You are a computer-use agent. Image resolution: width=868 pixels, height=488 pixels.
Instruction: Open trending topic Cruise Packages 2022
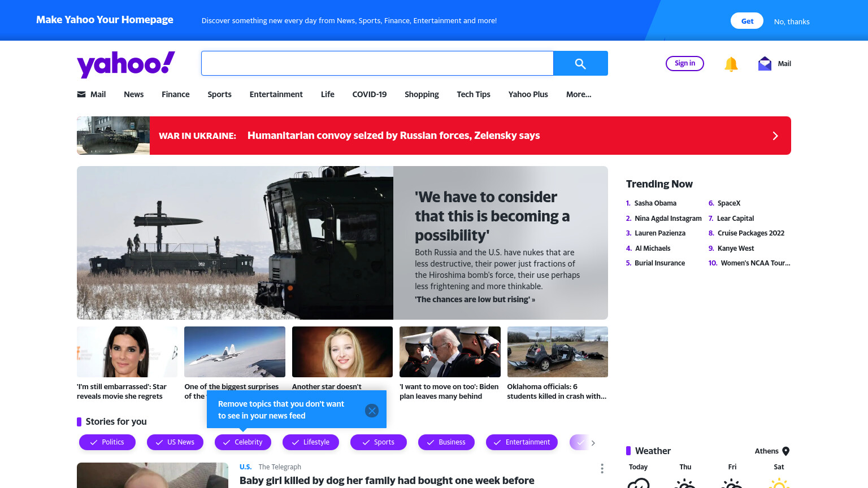[x=751, y=233]
